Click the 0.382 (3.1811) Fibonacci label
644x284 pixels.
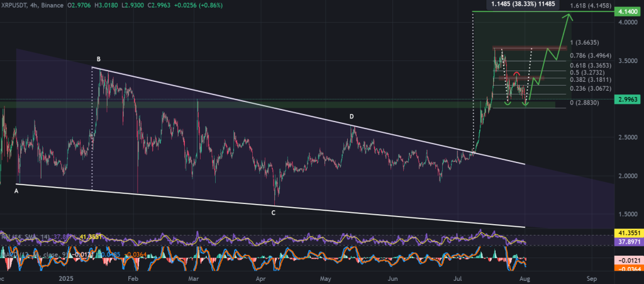tap(591, 80)
